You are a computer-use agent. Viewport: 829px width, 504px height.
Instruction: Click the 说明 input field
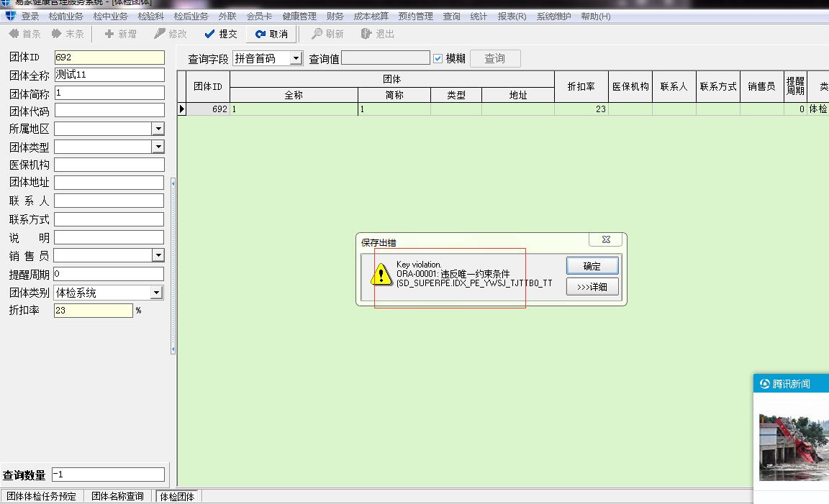109,237
